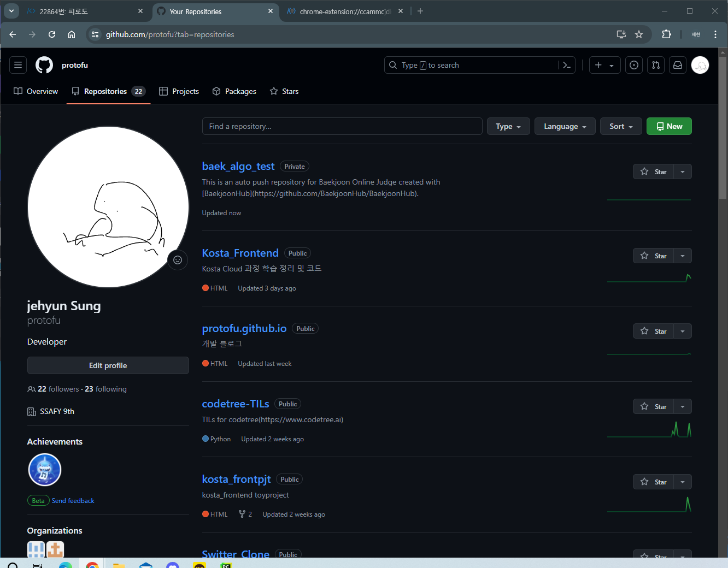728x568 pixels.
Task: Star the kosta_frontpjt repository
Action: click(x=654, y=482)
